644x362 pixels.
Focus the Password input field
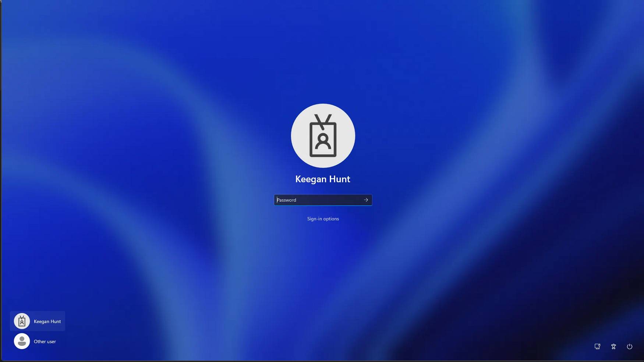317,200
